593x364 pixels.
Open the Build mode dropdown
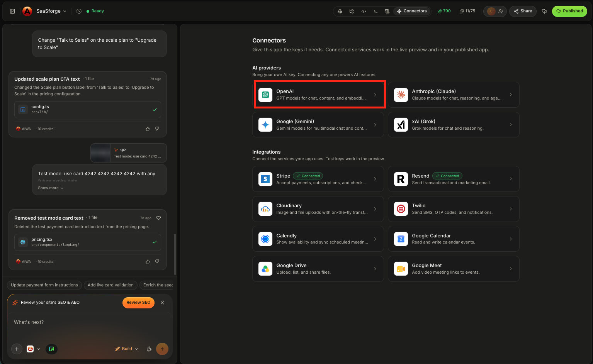coord(127,349)
